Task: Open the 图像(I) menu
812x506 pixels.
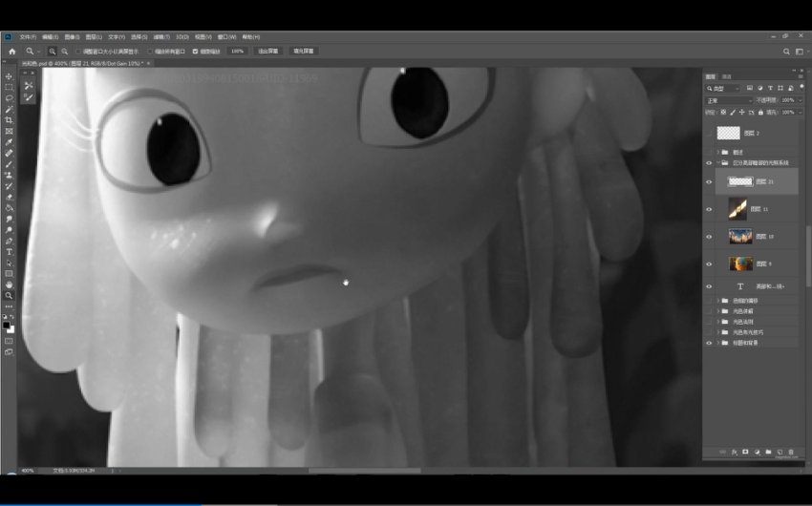Action: pos(72,37)
